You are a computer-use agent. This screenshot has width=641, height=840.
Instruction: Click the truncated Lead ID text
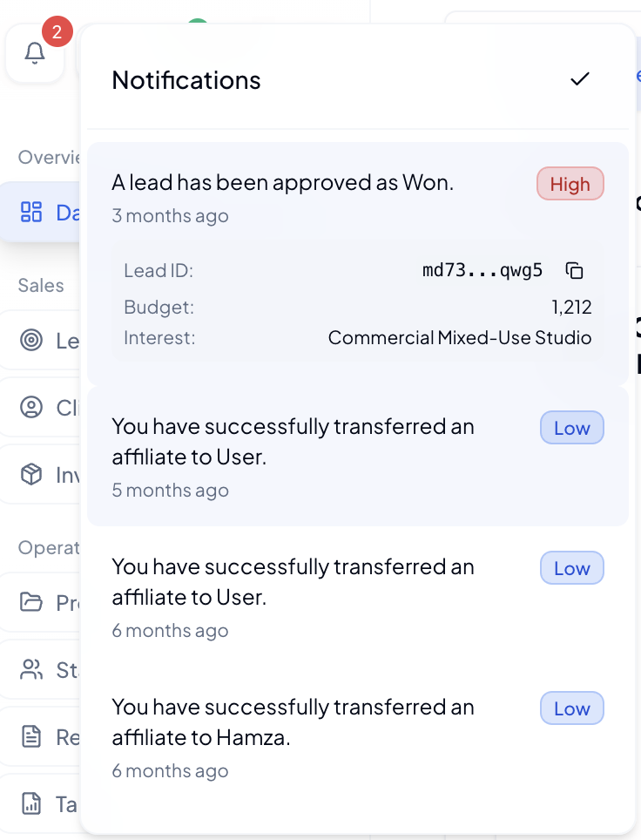(482, 270)
